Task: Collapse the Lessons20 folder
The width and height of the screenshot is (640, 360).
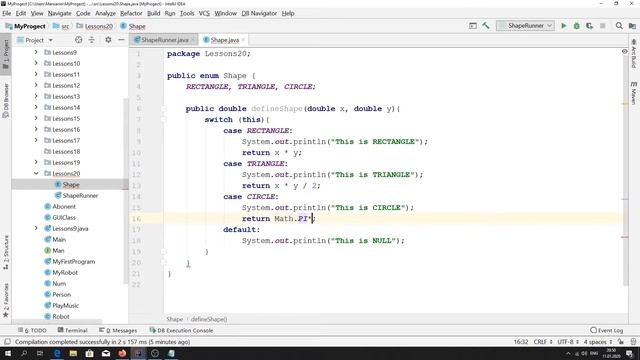Action: coord(36,173)
